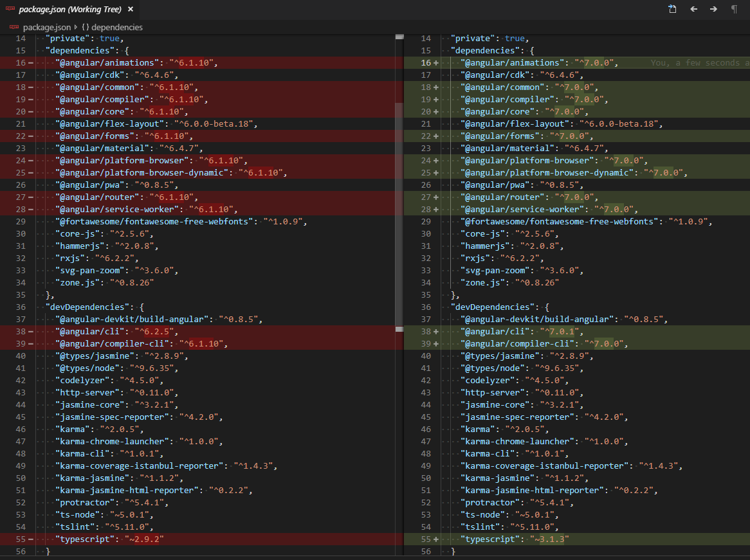The image size is (750, 560).
Task: Click "zone.js" key in the original pane
Action: [x=77, y=283]
